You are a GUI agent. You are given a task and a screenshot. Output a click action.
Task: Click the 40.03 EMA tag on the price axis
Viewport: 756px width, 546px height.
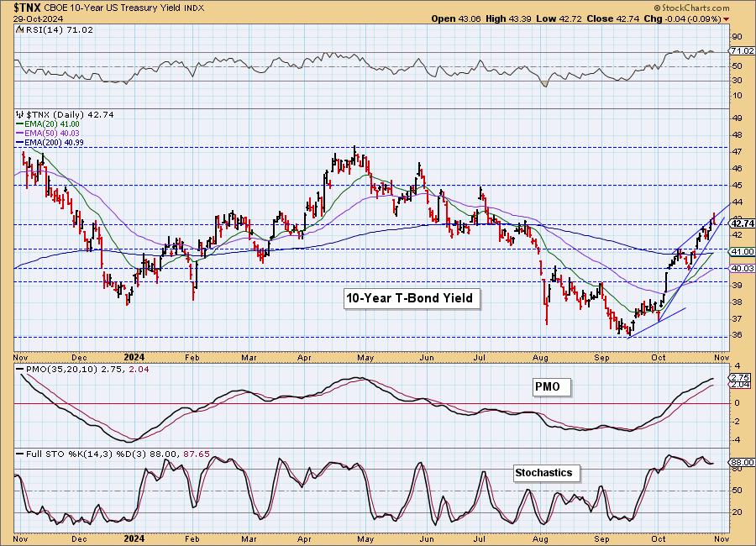tap(743, 268)
